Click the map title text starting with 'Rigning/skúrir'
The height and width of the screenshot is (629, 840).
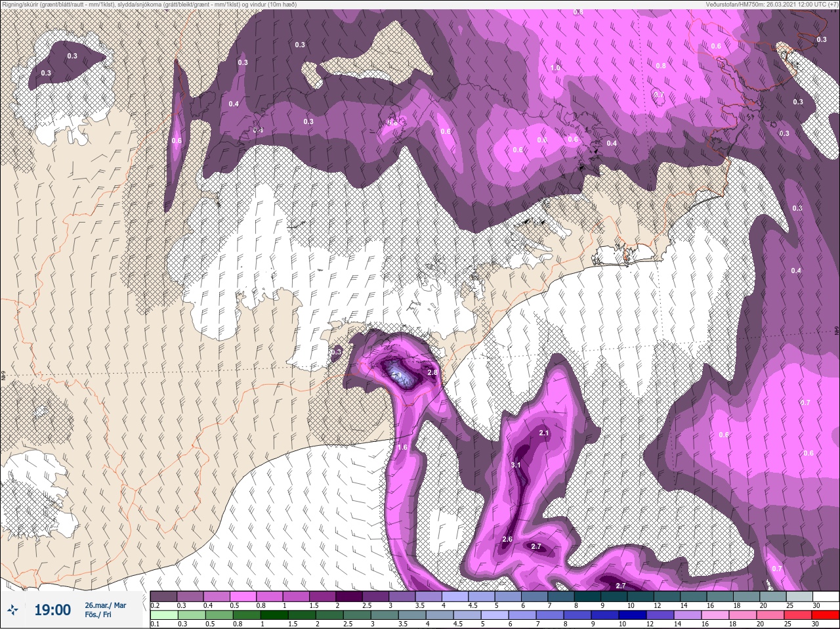point(149,5)
